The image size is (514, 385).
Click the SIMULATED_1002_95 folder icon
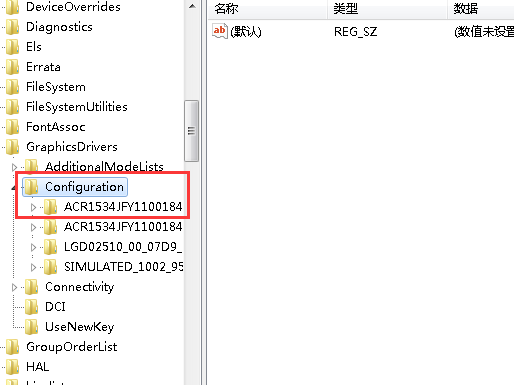point(51,267)
